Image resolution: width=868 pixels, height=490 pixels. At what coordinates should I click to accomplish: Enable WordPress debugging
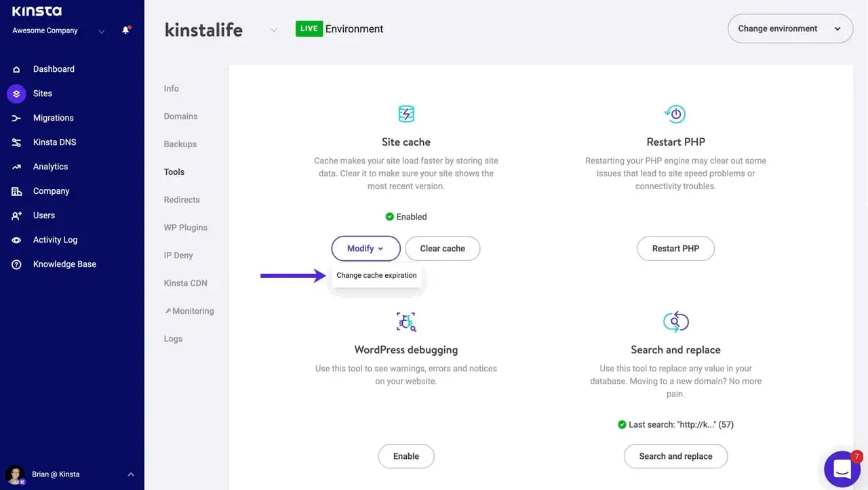point(406,456)
